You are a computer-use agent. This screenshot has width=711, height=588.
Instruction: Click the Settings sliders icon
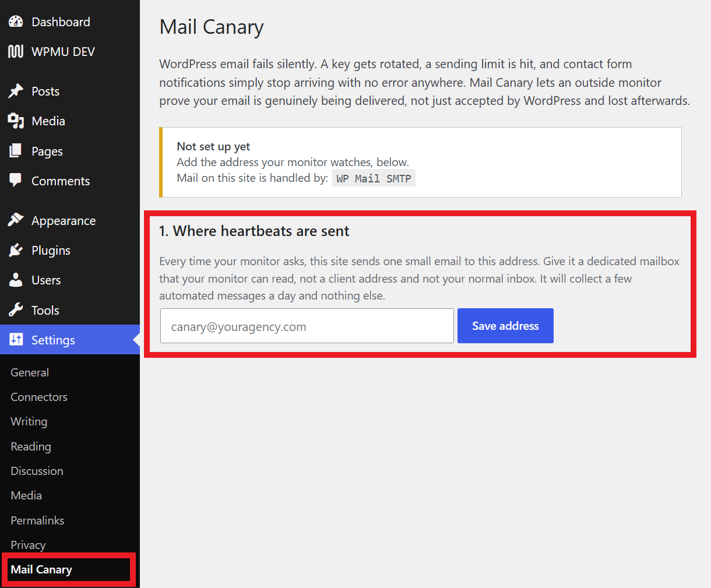(16, 339)
